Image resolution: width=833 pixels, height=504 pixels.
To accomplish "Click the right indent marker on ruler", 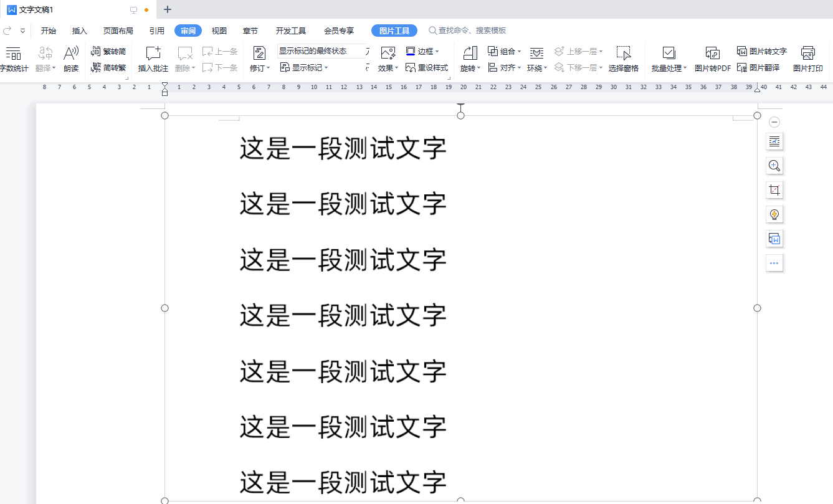I will [758, 90].
